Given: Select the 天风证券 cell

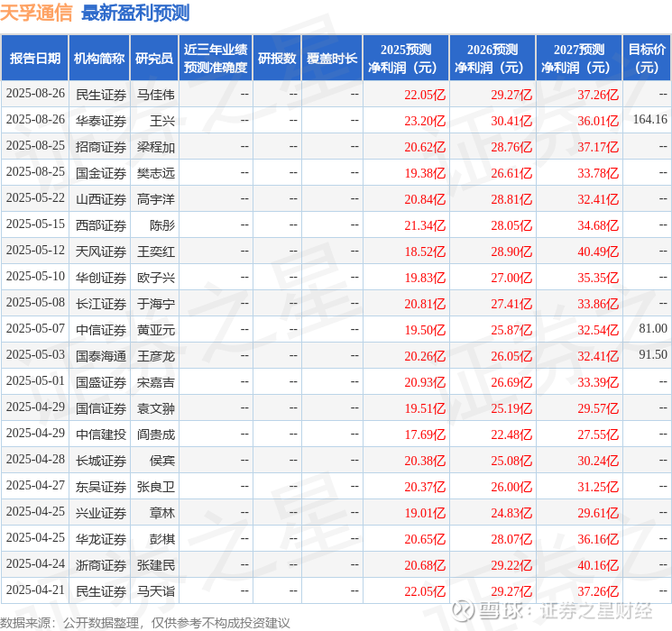Looking at the screenshot, I should coord(101,251).
